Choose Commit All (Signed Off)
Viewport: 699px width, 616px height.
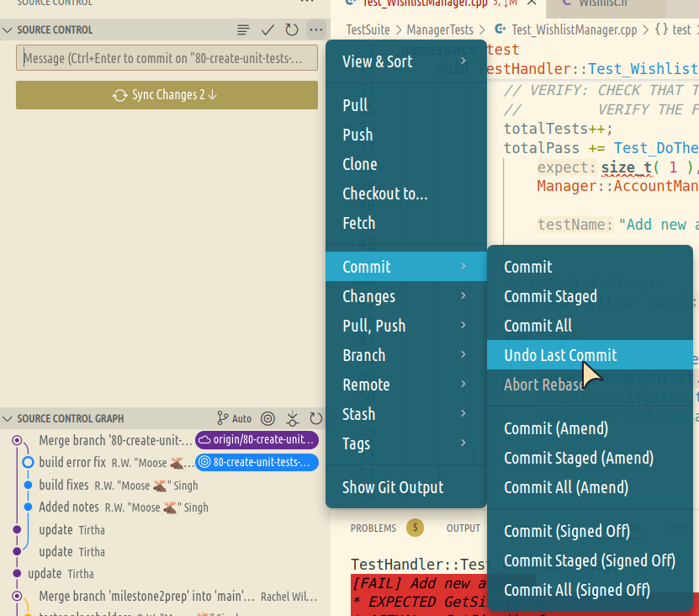coord(590,590)
